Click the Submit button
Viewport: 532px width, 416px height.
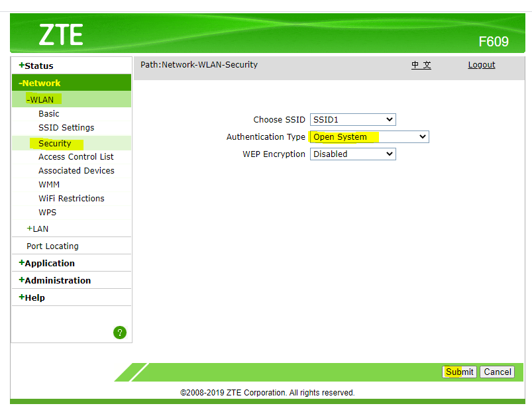[x=459, y=372]
